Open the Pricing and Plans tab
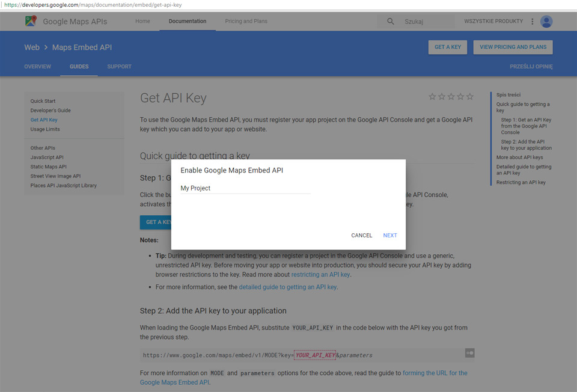 246,22
